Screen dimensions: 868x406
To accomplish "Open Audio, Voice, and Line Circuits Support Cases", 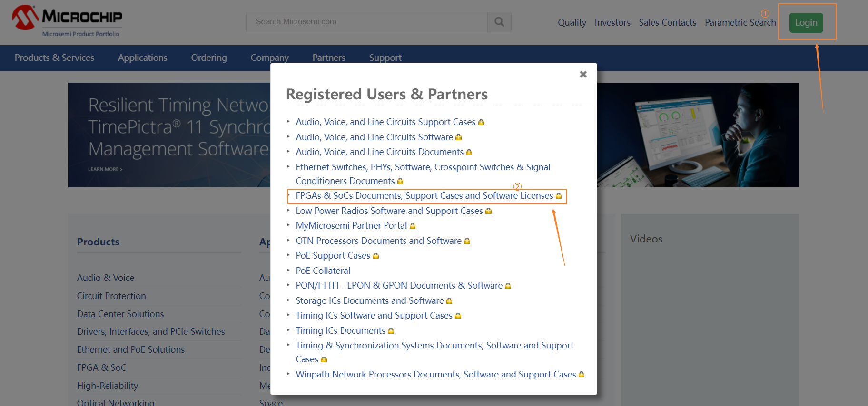I will coord(385,122).
